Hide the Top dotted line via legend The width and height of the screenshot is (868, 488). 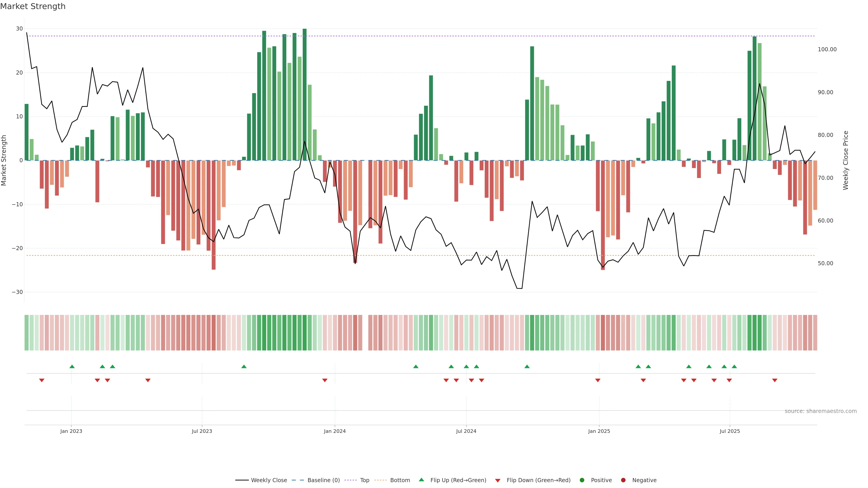click(x=364, y=480)
